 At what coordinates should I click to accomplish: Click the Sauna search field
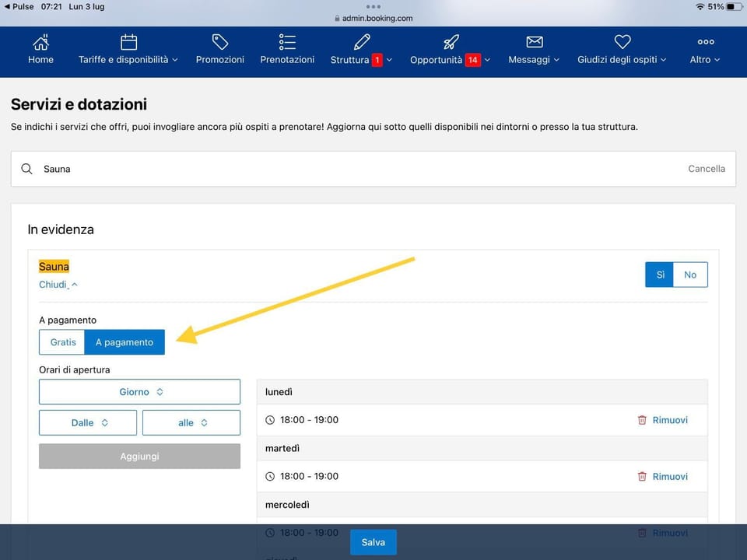[x=373, y=169]
